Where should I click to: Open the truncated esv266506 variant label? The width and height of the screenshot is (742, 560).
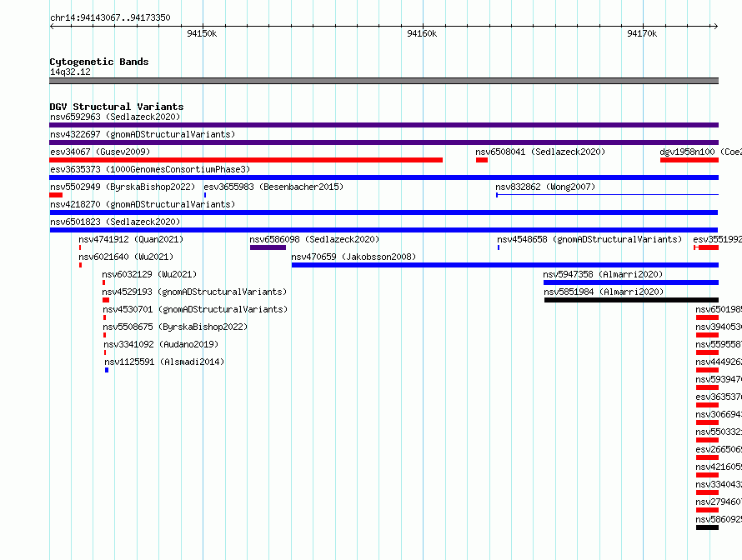[719, 449]
